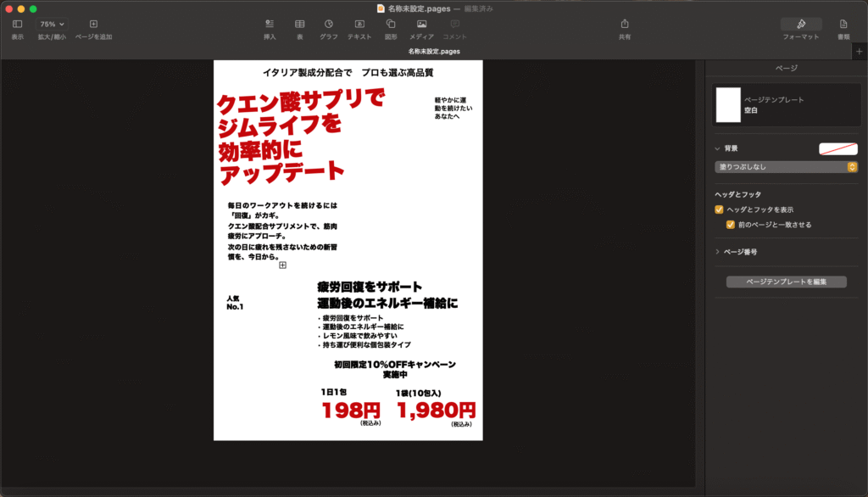Click the 編集済み status in title bar
Screen dimensions: 868x497
point(478,8)
